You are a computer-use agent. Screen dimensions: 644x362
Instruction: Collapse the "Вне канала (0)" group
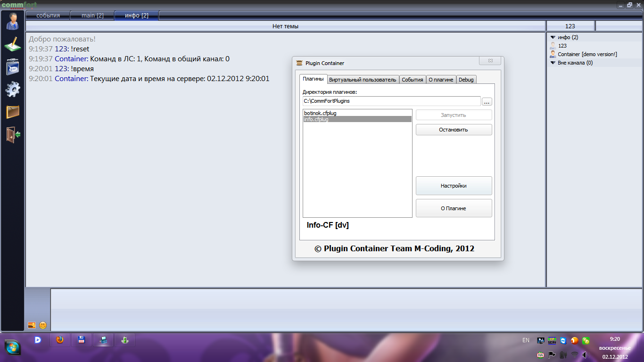[553, 63]
